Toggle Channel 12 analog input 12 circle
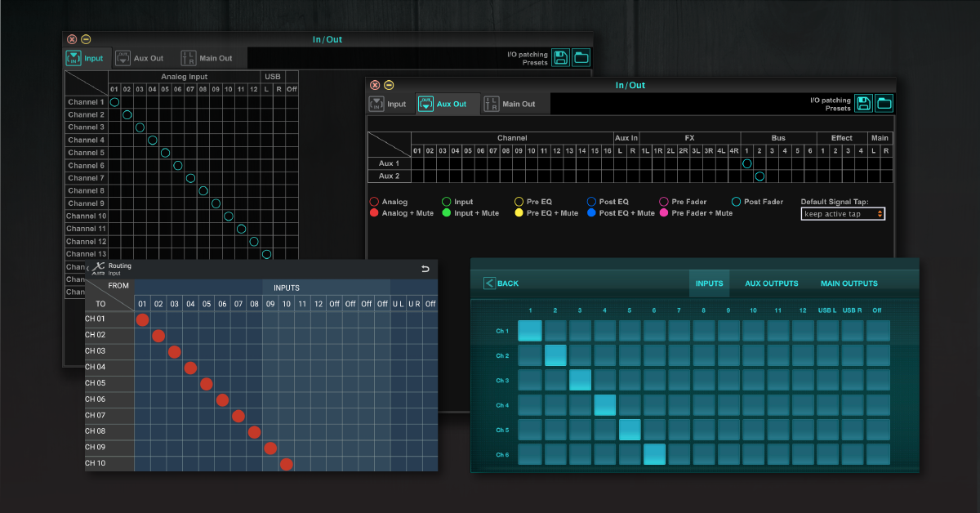The image size is (980, 513). (x=254, y=241)
